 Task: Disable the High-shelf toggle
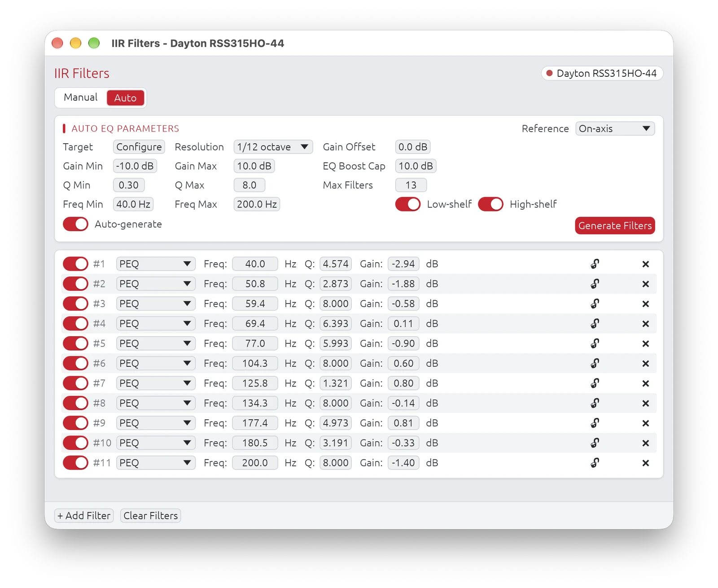pyautogui.click(x=490, y=204)
